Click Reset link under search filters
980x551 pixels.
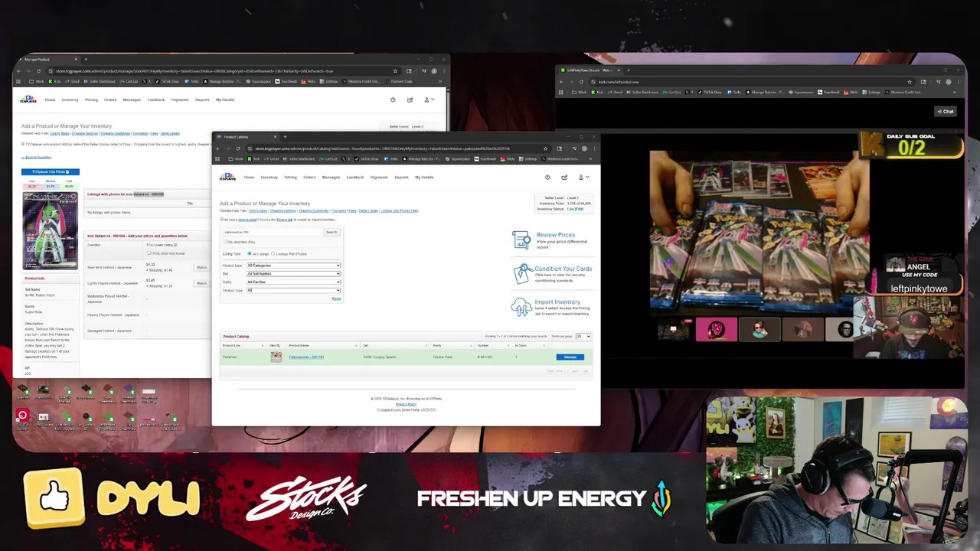tap(336, 298)
